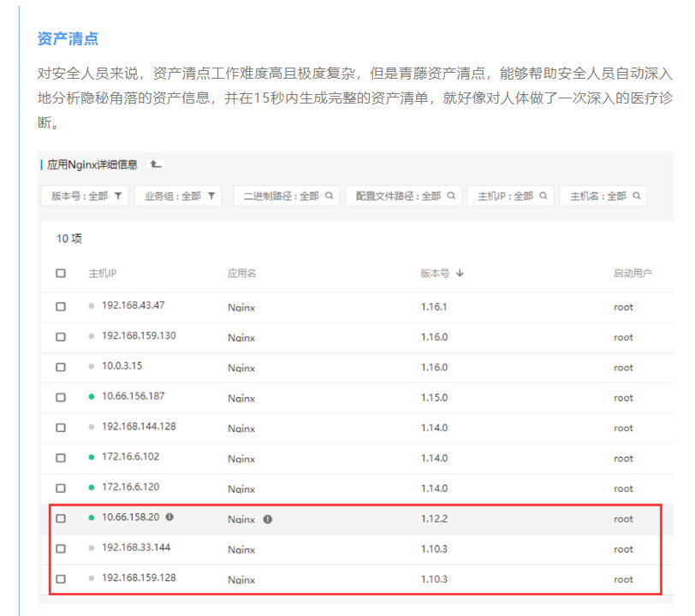Click the gray status dot for 192.168.159.130
This screenshot has height=616, width=695.
point(92,336)
